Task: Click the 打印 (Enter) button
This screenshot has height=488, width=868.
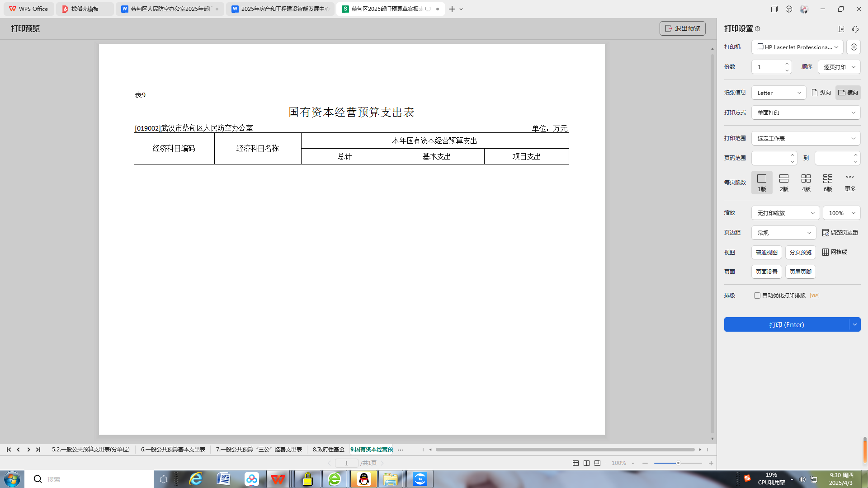Action: tap(786, 324)
